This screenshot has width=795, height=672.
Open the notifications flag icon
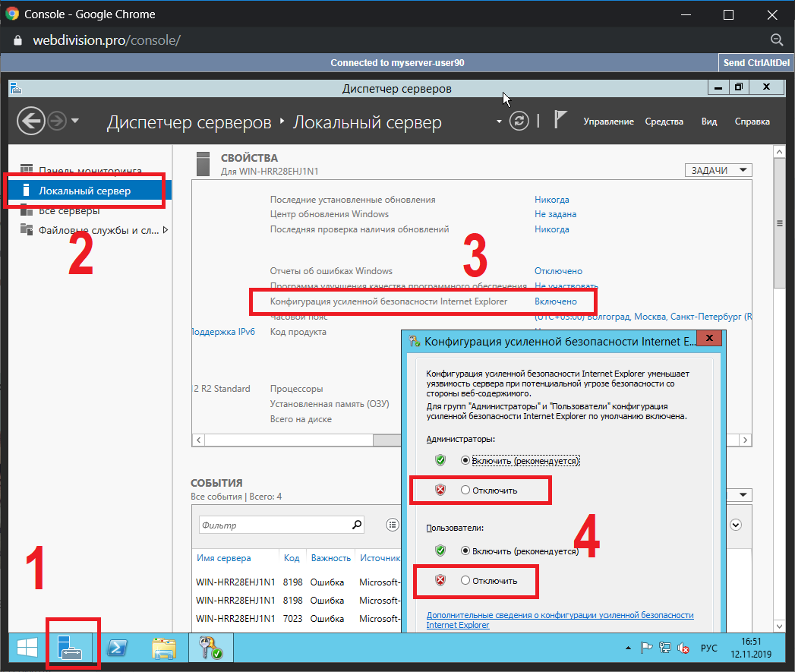(560, 121)
